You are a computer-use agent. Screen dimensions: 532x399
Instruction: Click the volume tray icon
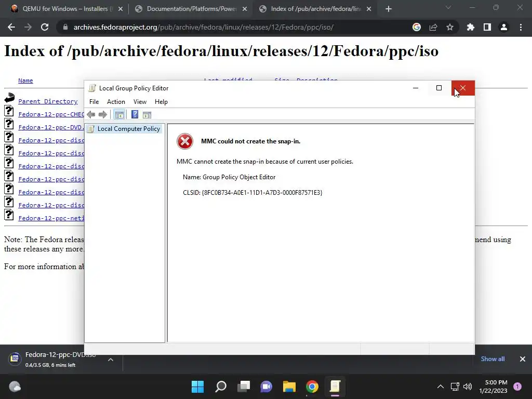tap(468, 387)
